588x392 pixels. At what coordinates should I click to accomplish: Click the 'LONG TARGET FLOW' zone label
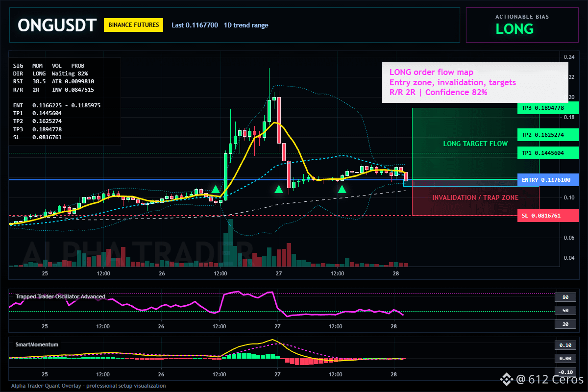coord(475,144)
